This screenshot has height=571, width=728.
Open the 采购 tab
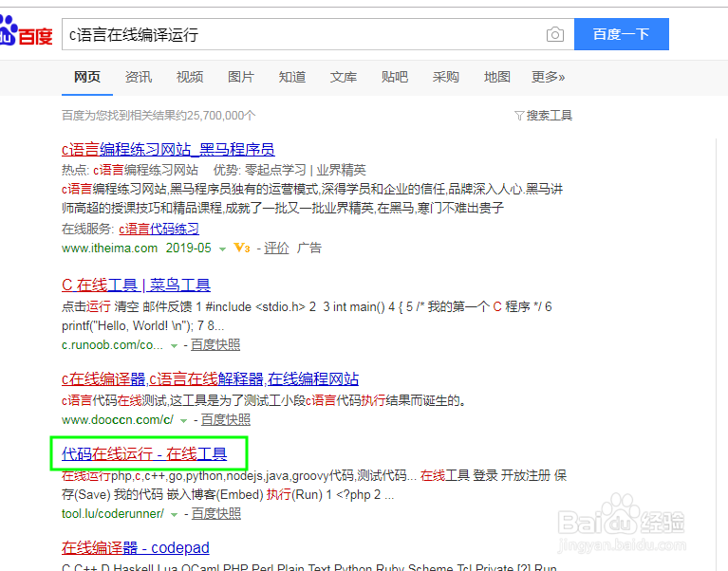click(446, 77)
